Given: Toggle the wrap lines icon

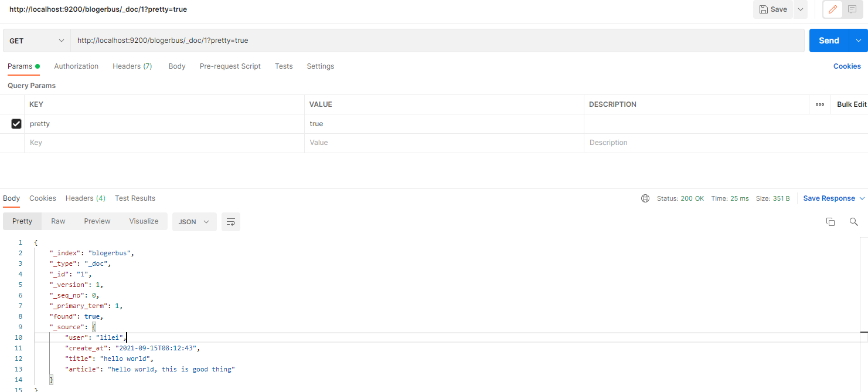Looking at the screenshot, I should tap(231, 222).
